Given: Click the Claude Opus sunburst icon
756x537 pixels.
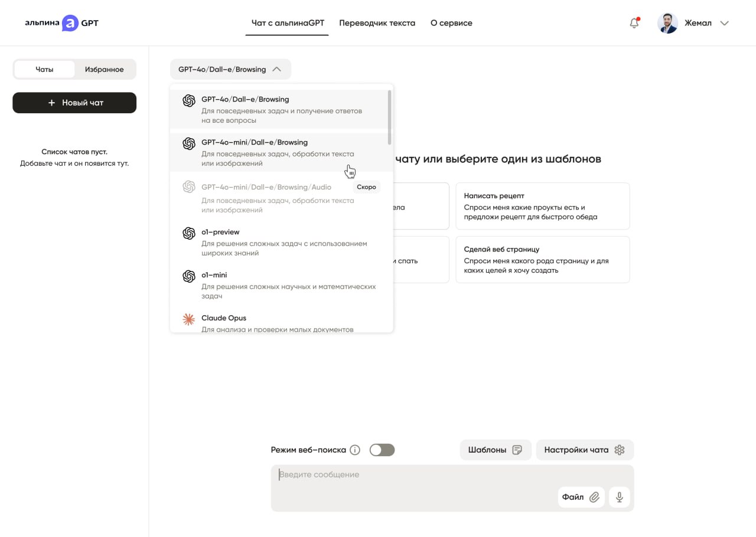Looking at the screenshot, I should [188, 319].
